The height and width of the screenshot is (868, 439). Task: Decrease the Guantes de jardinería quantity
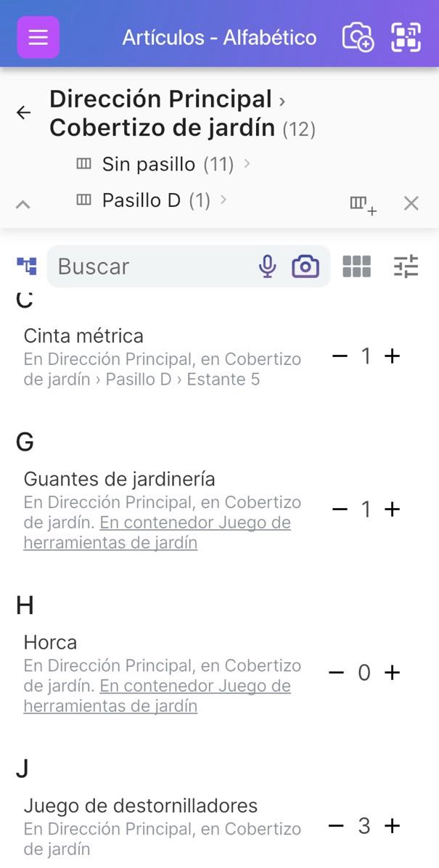click(340, 509)
